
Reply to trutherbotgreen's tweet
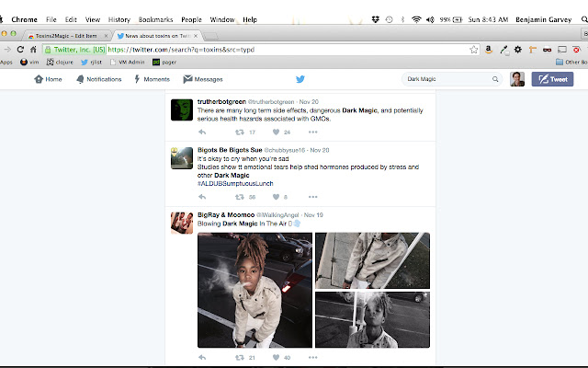click(202, 132)
